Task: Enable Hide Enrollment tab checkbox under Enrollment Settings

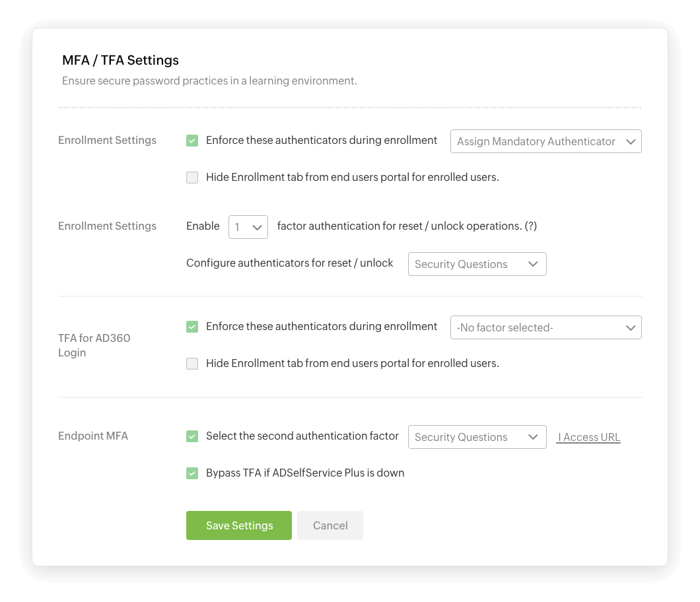Action: tap(192, 178)
